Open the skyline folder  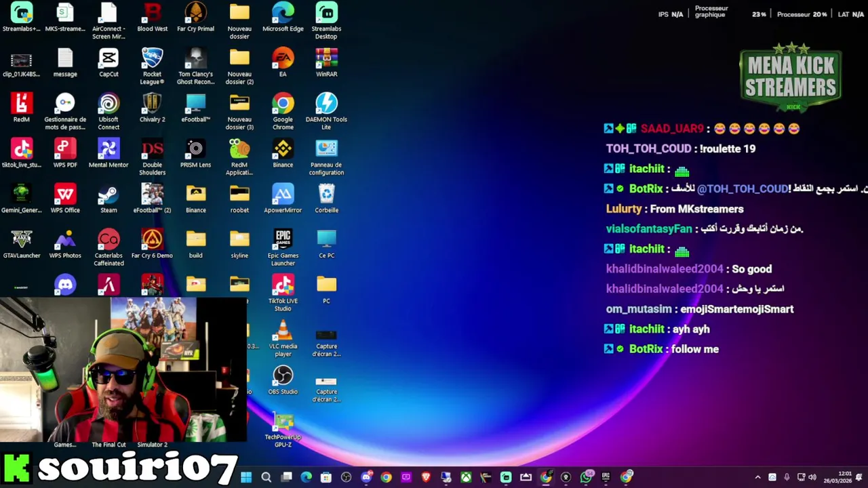tap(239, 245)
